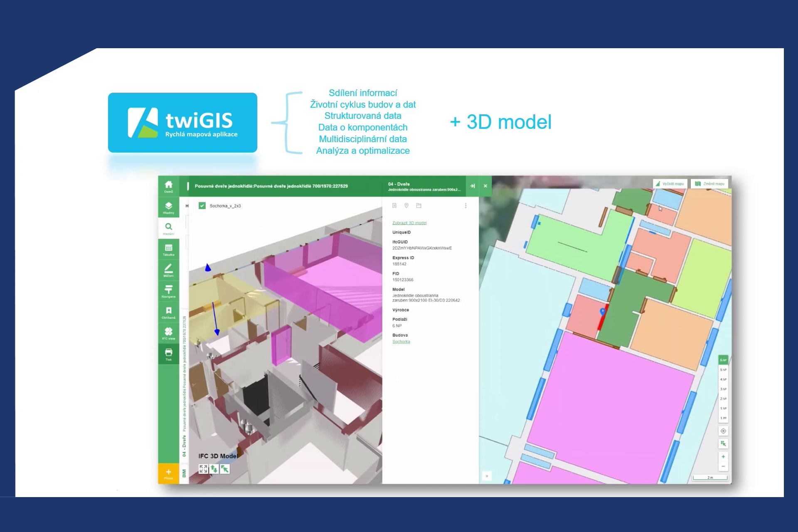Click the locate-me target icon on map

click(x=723, y=431)
